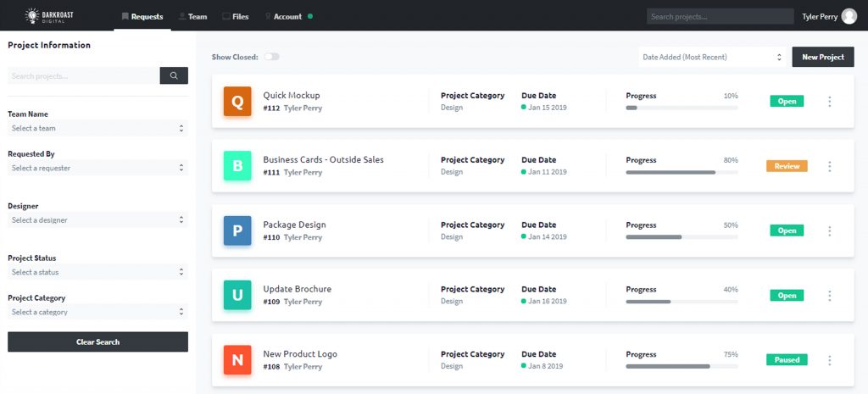The width and height of the screenshot is (868, 394).
Task: Click the blue P project icon
Action: coord(237,230)
